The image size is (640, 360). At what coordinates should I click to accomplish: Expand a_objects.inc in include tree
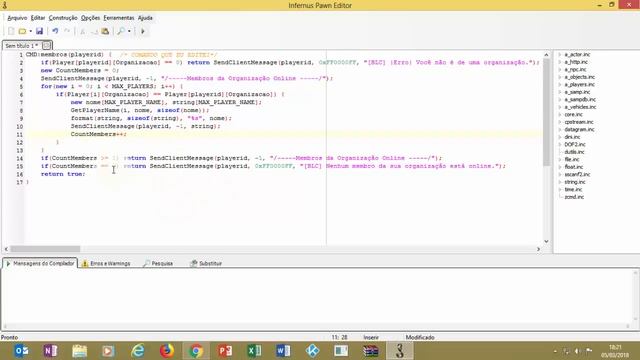click(x=560, y=77)
